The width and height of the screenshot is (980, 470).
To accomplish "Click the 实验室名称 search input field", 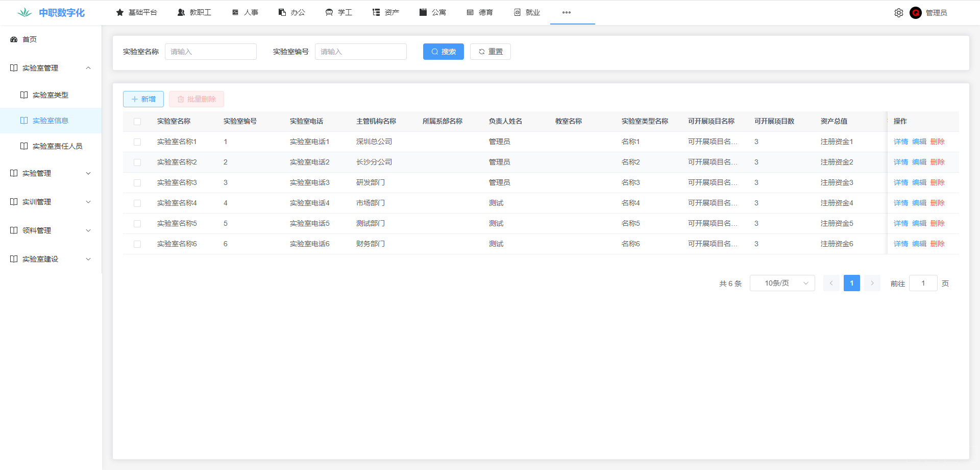I will (x=210, y=52).
